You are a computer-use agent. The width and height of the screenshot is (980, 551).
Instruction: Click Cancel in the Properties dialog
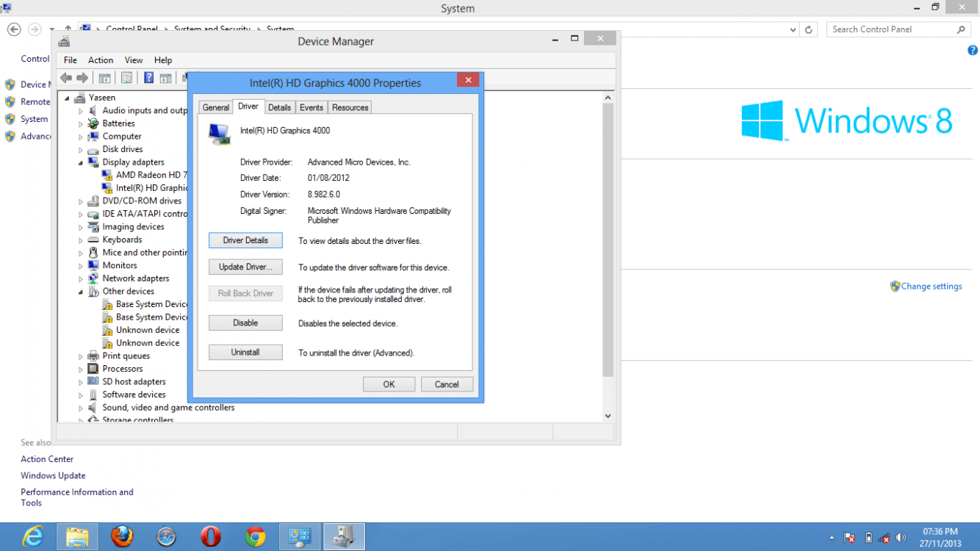[447, 384]
